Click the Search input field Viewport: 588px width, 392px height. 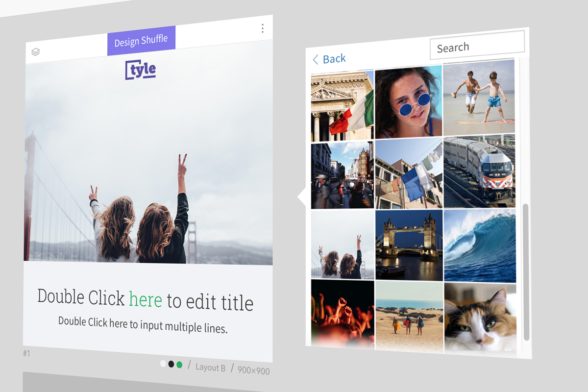coord(477,46)
